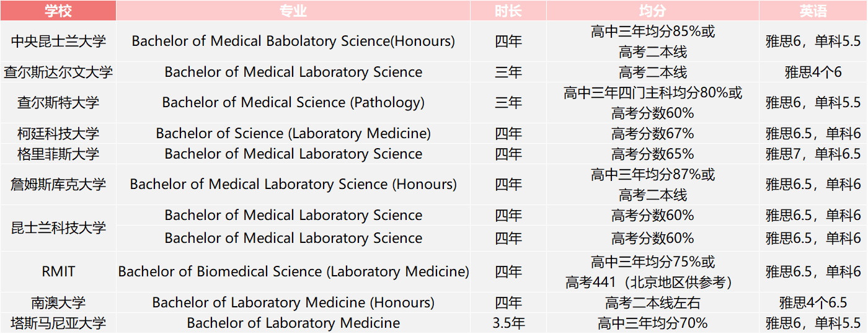Click the 查尔斯达尔文大学 cell
Viewport: 868px width, 334px height.
point(58,72)
